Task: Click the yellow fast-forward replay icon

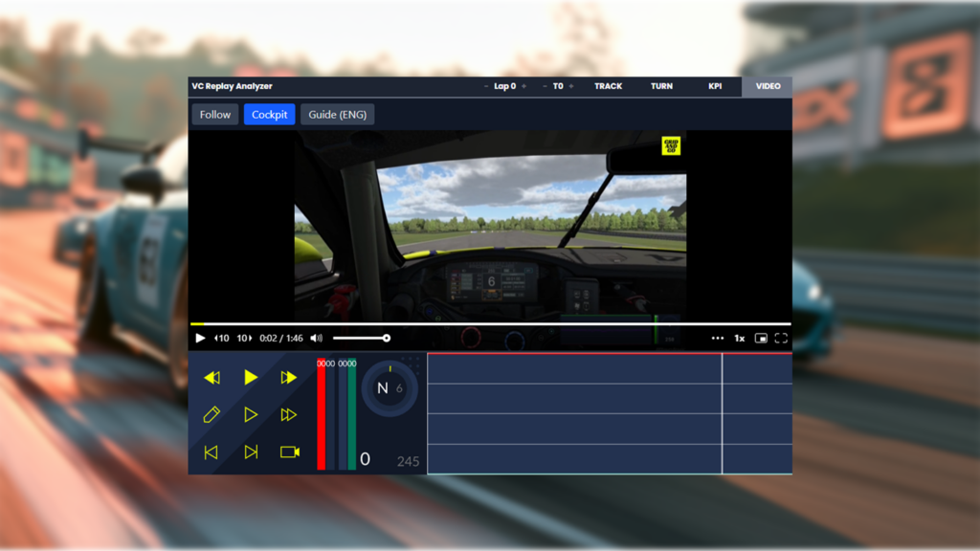Action: tap(289, 377)
